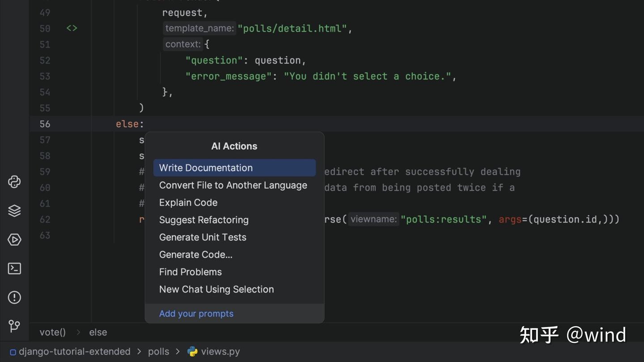
Task: Select Find Problems from AI Actions
Action: click(191, 272)
